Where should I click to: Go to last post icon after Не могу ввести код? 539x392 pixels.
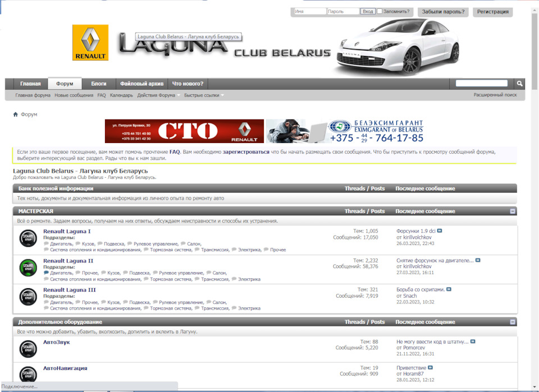[473, 342]
